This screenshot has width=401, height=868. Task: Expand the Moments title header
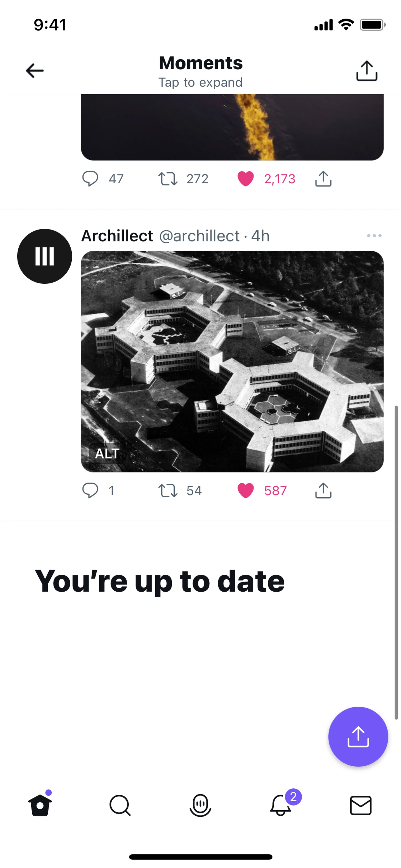tap(200, 71)
